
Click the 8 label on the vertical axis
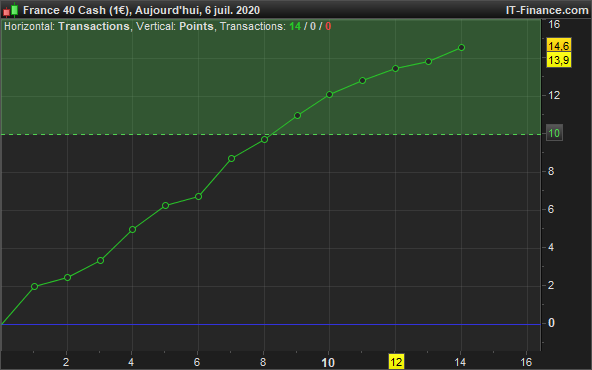point(551,171)
